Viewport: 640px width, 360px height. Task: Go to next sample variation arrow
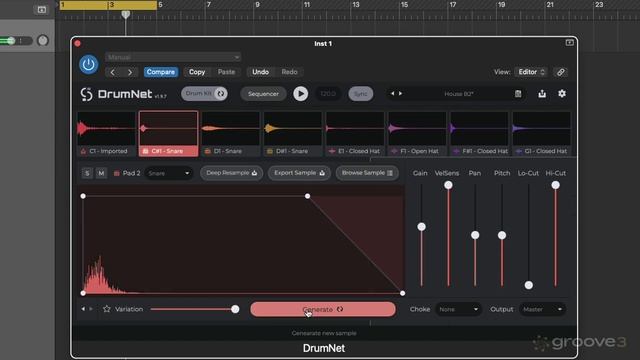[x=91, y=309]
